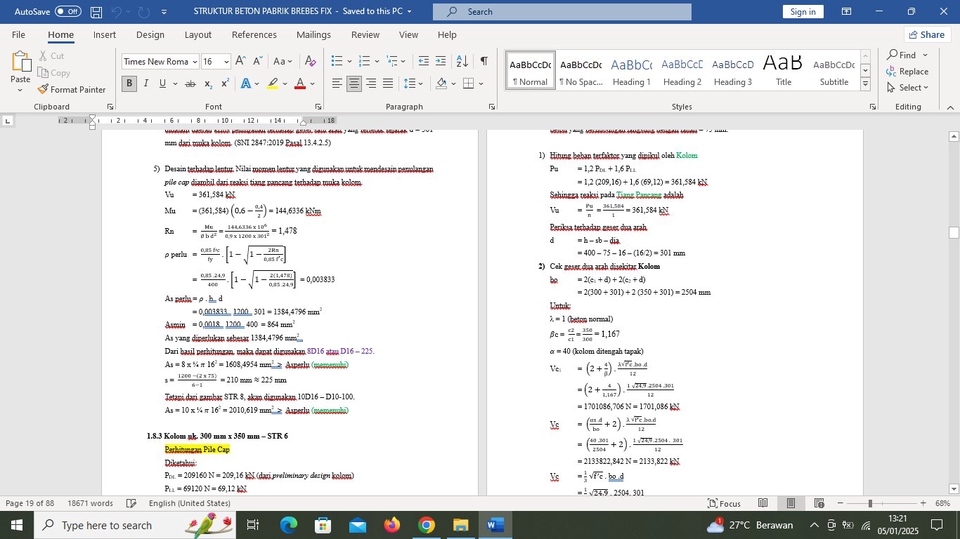
Task: Open the Select dropdown in Editing
Action: [908, 88]
